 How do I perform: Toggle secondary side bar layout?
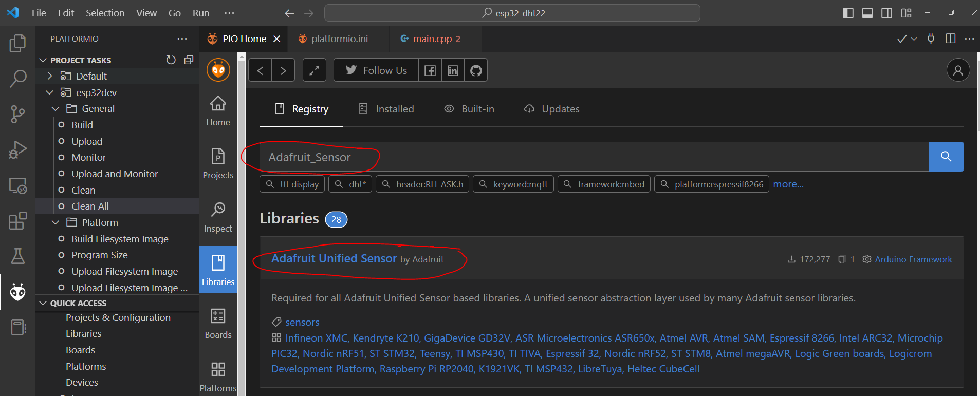[886, 13]
